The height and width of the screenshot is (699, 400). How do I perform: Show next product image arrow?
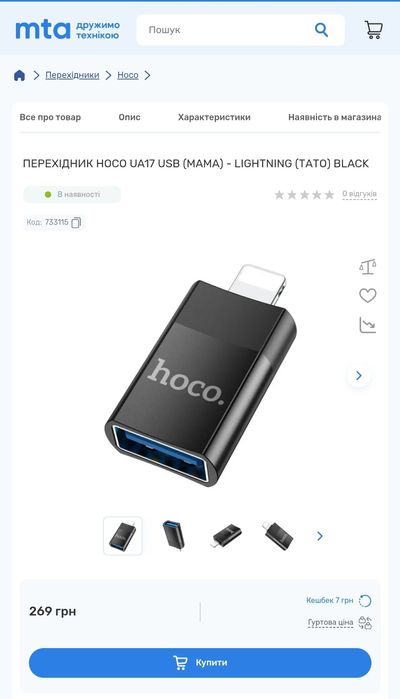coord(359,375)
